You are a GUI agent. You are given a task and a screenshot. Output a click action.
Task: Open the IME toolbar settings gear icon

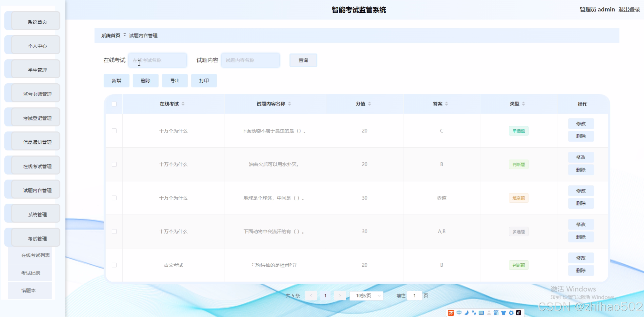click(x=511, y=313)
